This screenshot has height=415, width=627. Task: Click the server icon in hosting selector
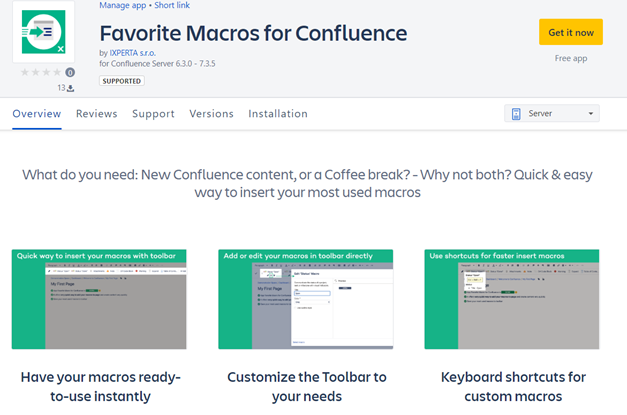pos(516,114)
